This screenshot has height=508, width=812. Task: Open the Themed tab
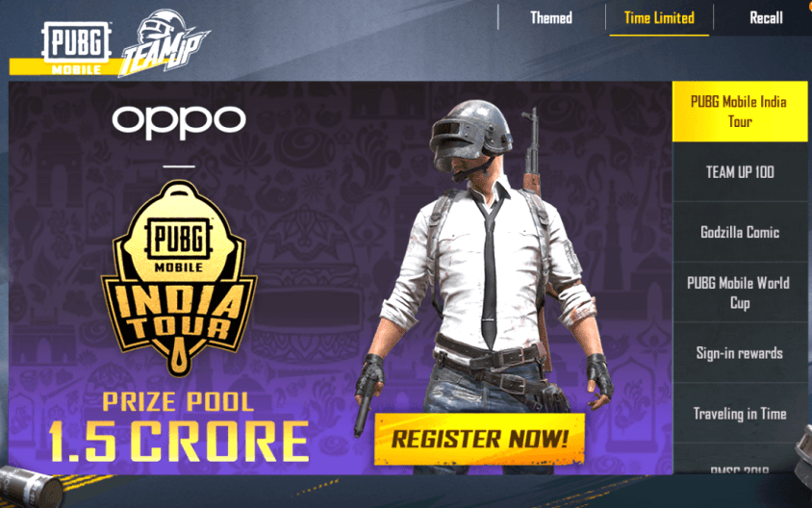(551, 18)
